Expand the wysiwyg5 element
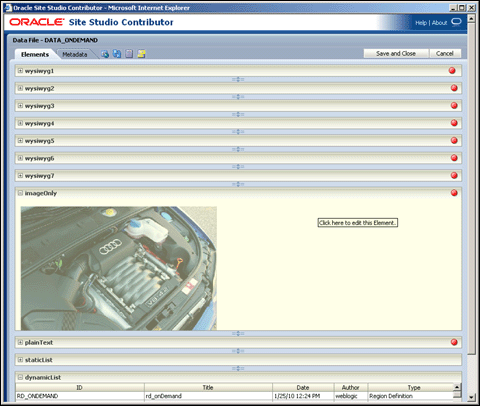The image size is (480, 406). click(20, 141)
